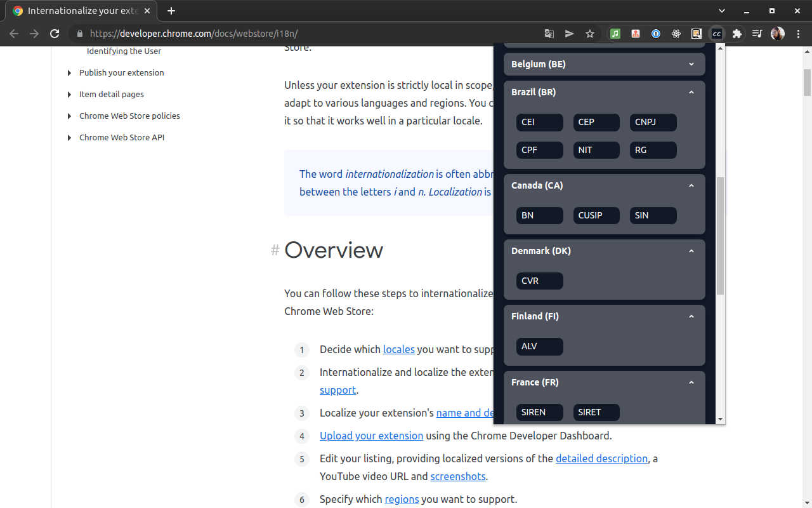Open the 1Password extension

[656, 34]
